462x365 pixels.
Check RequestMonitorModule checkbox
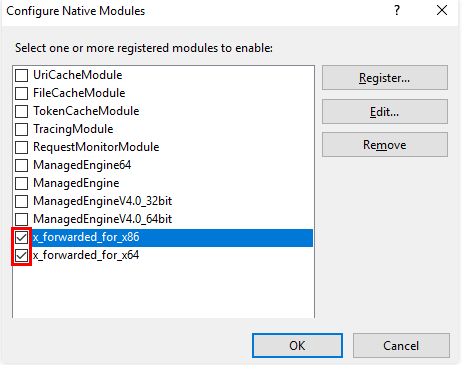[22, 147]
